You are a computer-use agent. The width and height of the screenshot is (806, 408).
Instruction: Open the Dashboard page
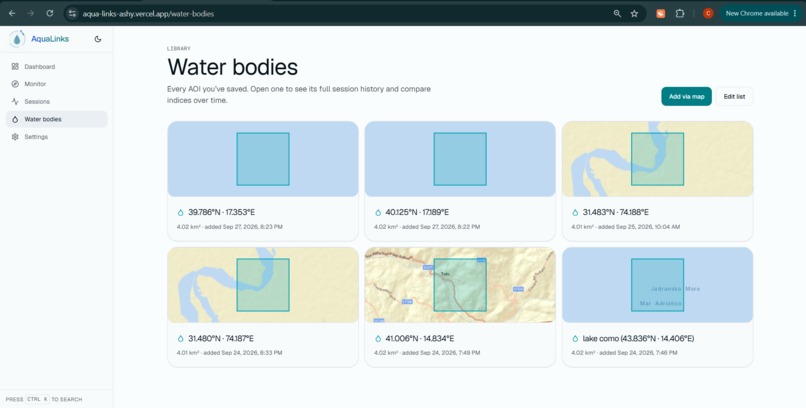tap(57, 66)
